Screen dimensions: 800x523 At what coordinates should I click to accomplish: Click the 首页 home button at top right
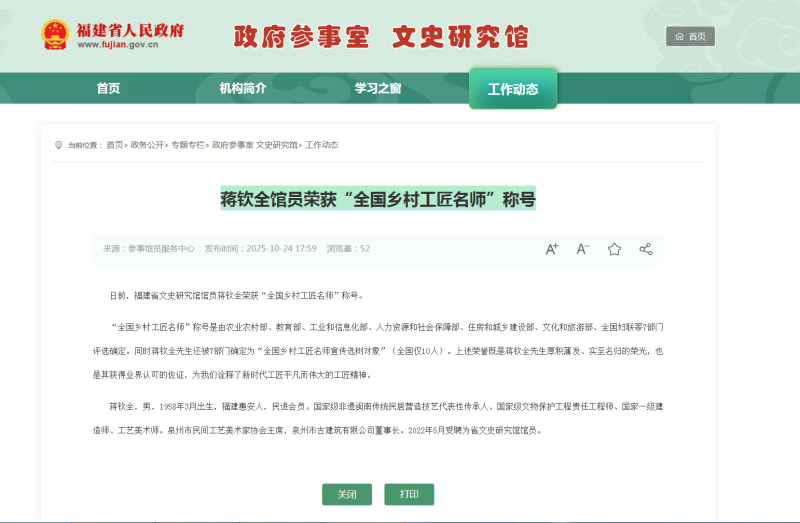pyautogui.click(x=690, y=36)
